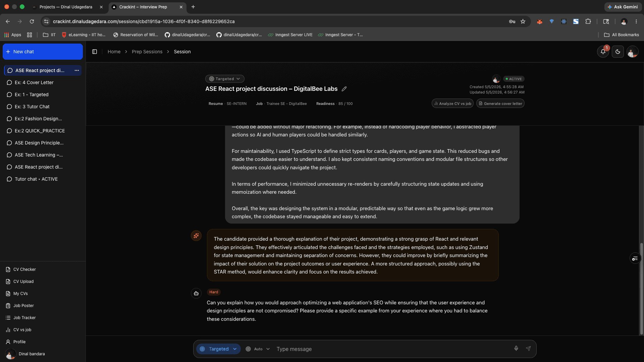Bookmark this page with star icon

point(523,21)
